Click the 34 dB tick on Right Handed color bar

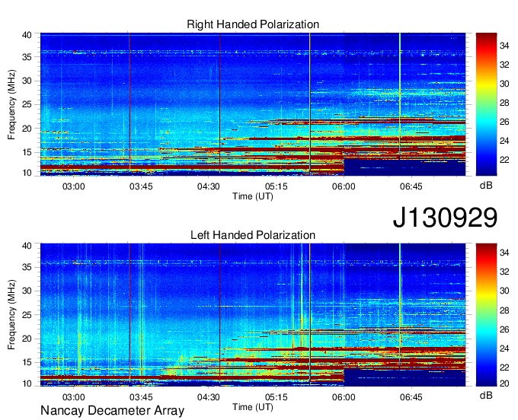coord(504,46)
